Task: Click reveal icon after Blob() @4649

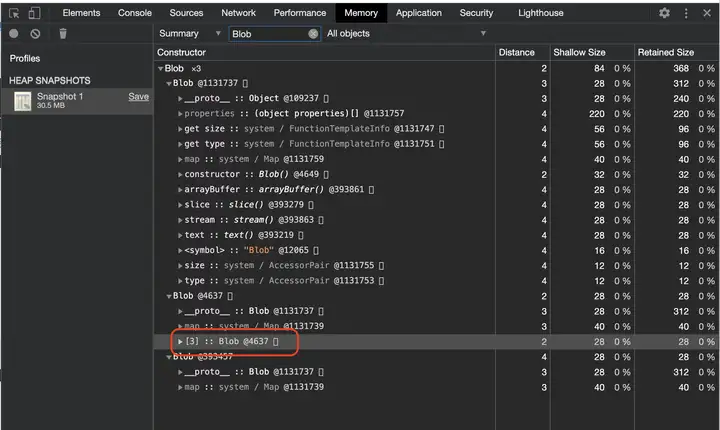Action: click(x=326, y=175)
